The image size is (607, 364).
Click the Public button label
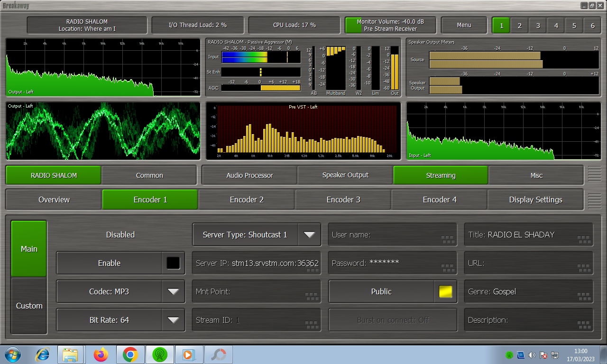381,291
